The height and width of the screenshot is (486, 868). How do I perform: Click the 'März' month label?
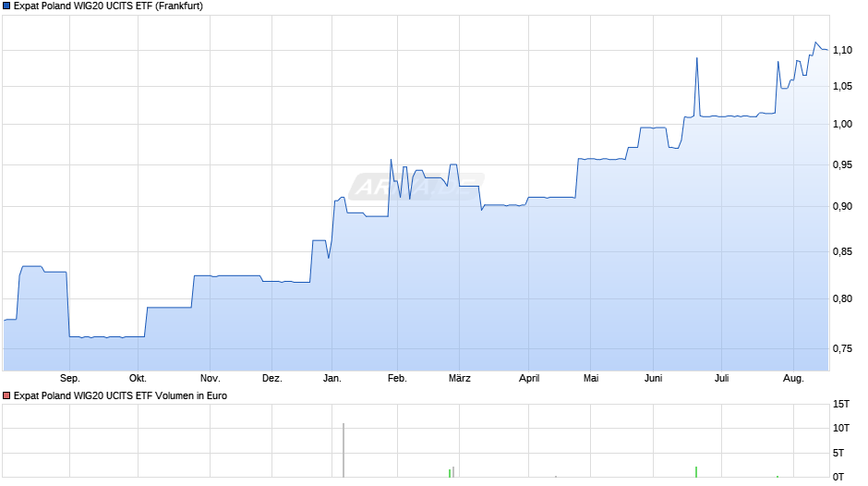click(460, 379)
